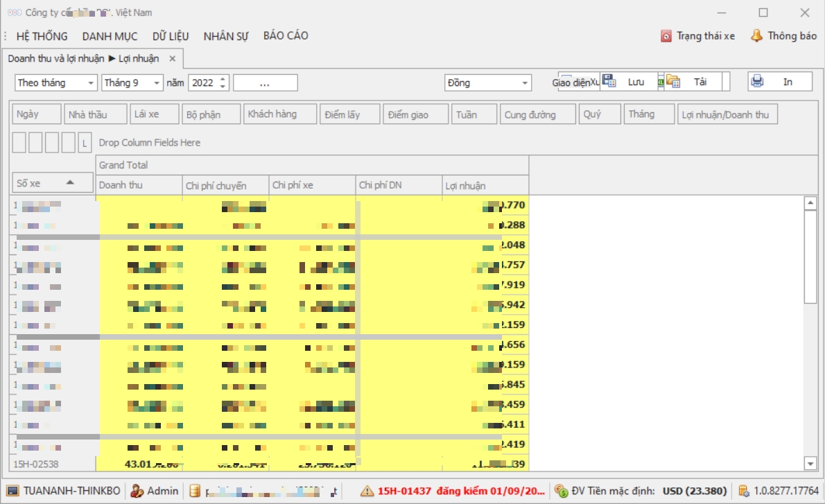Click the 1.0.8277.17764 version text

coord(786,491)
